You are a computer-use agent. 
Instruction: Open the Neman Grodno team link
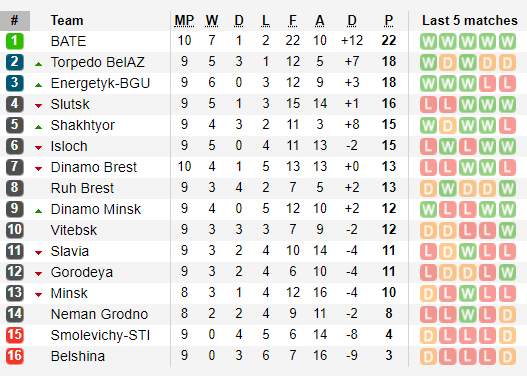(99, 314)
